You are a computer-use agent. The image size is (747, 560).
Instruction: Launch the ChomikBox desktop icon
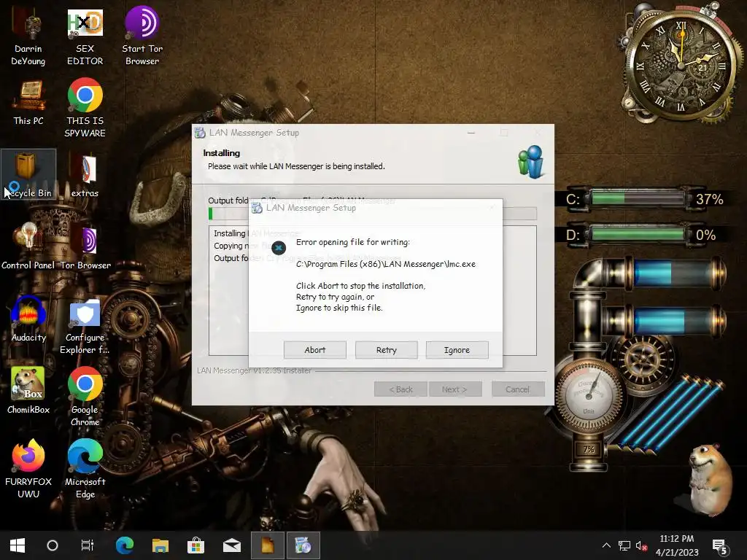pyautogui.click(x=28, y=391)
